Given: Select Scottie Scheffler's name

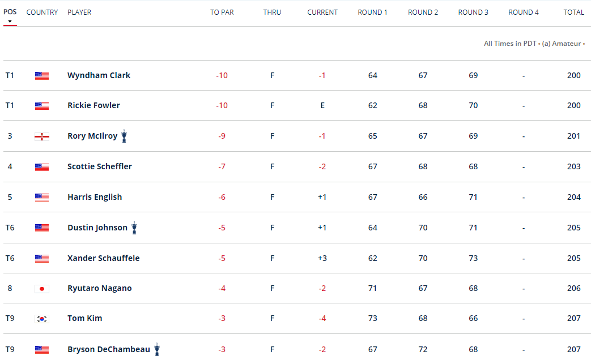Looking at the screenshot, I should (99, 166).
